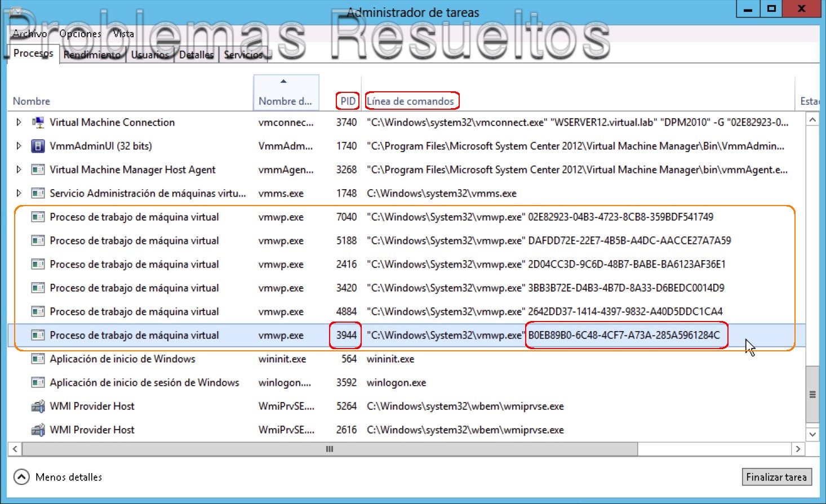Sort by the PID column header
This screenshot has height=504, width=826.
coord(348,101)
